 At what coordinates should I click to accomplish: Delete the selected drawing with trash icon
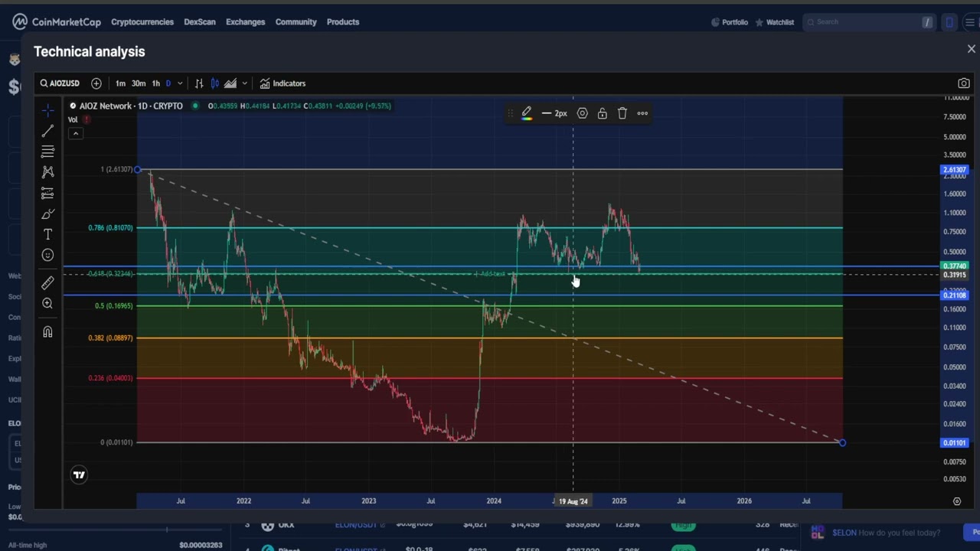[622, 113]
